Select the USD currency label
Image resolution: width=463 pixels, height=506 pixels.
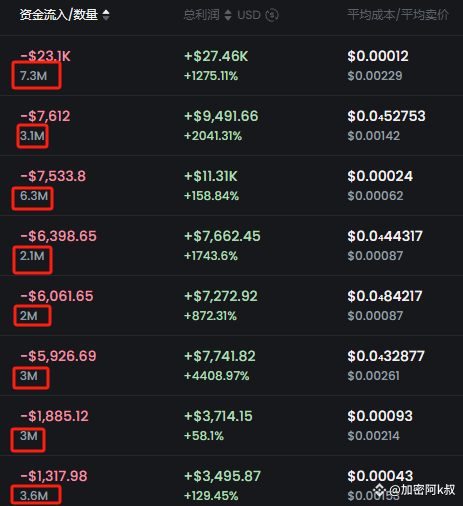[x=249, y=15]
